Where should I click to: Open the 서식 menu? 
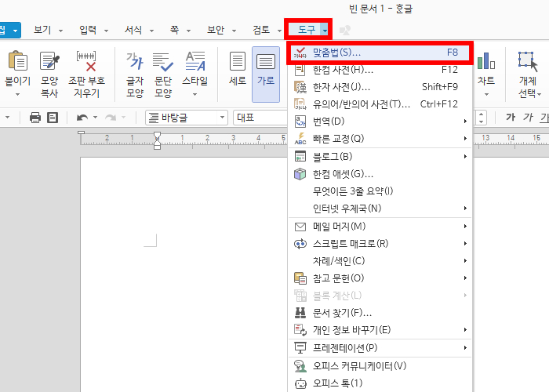coord(133,30)
